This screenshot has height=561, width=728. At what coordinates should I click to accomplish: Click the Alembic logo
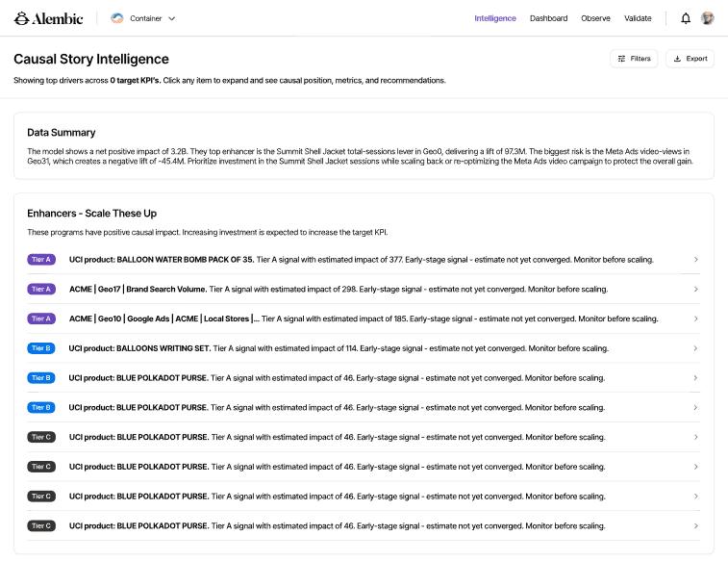tap(49, 18)
